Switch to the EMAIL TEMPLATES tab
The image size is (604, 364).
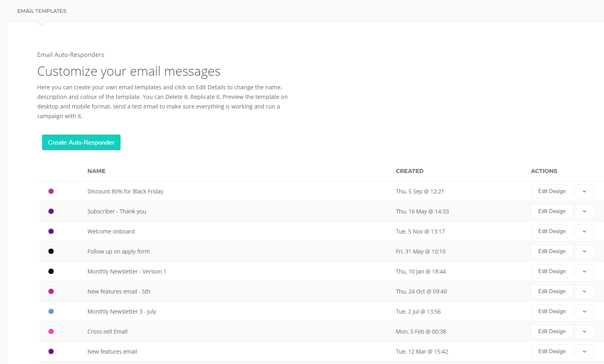pyautogui.click(x=42, y=11)
